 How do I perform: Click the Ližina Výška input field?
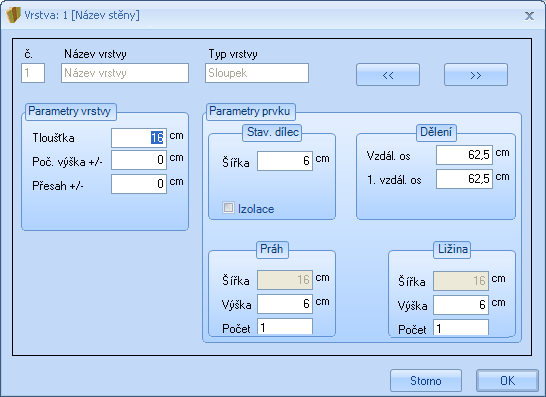pyautogui.click(x=461, y=305)
